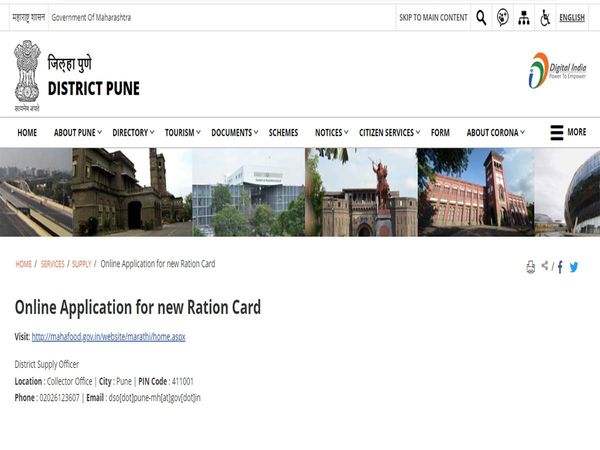Screen dimensions: 600x450
Task: Print the page using printer icon
Action: coord(531,267)
